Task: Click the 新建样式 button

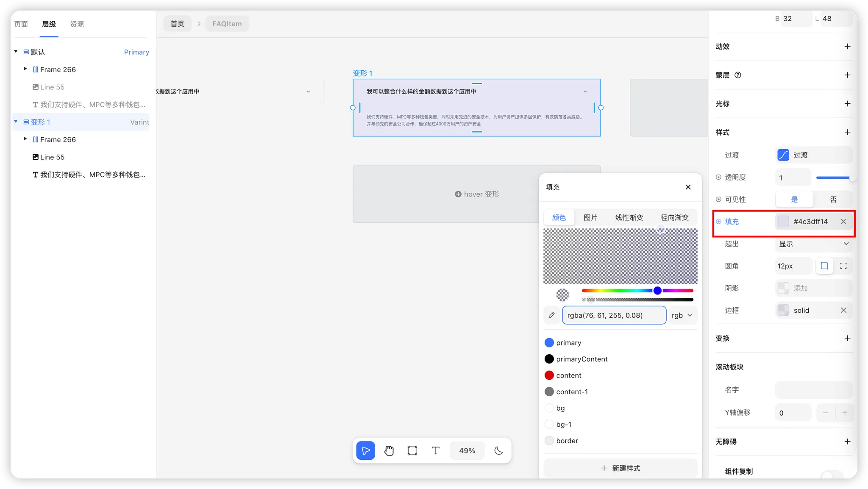Action: pos(620,468)
